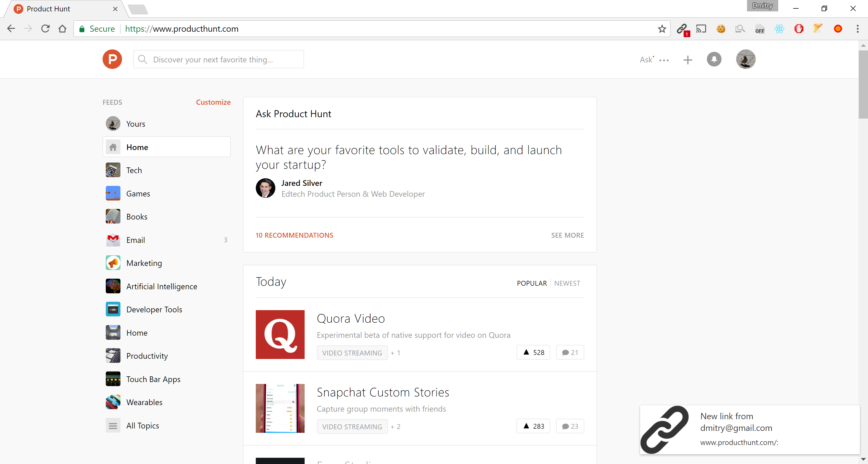Click SEE MORE in Ask Product Hunt
Viewport: 868px width, 464px height.
tap(567, 235)
